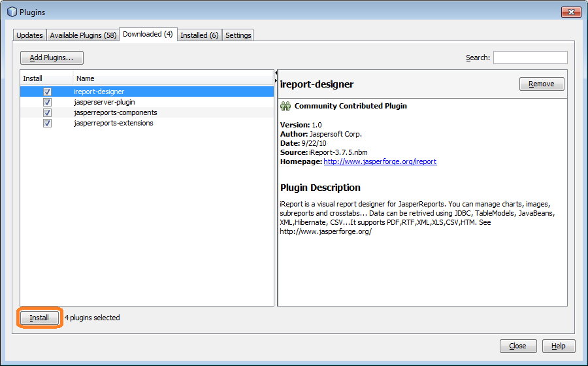The height and width of the screenshot is (366, 588).
Task: Go to the Installed (6) tab
Action: pyautogui.click(x=199, y=35)
